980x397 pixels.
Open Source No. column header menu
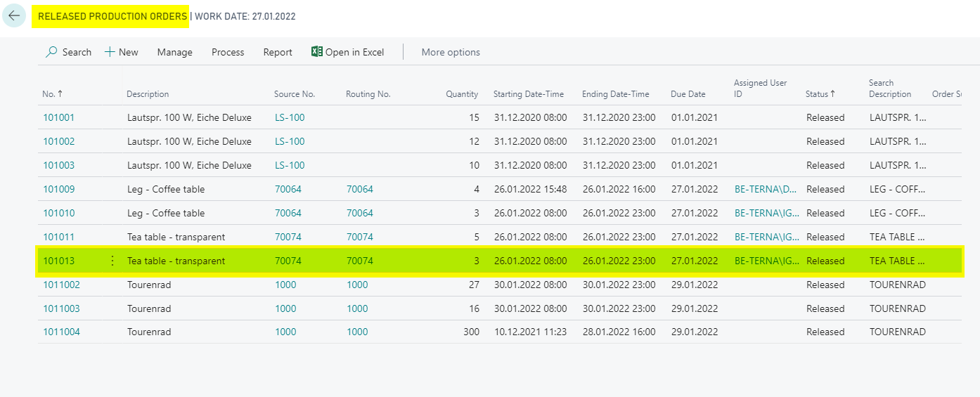point(295,94)
